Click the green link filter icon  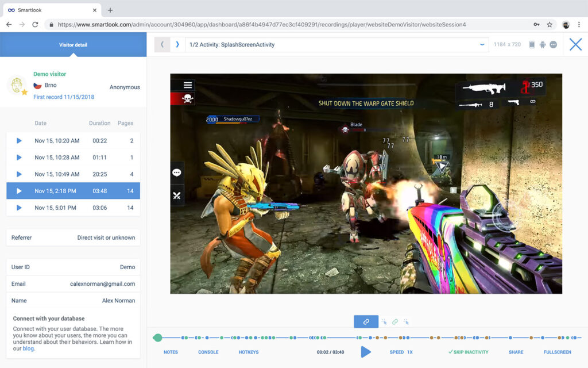(x=395, y=322)
